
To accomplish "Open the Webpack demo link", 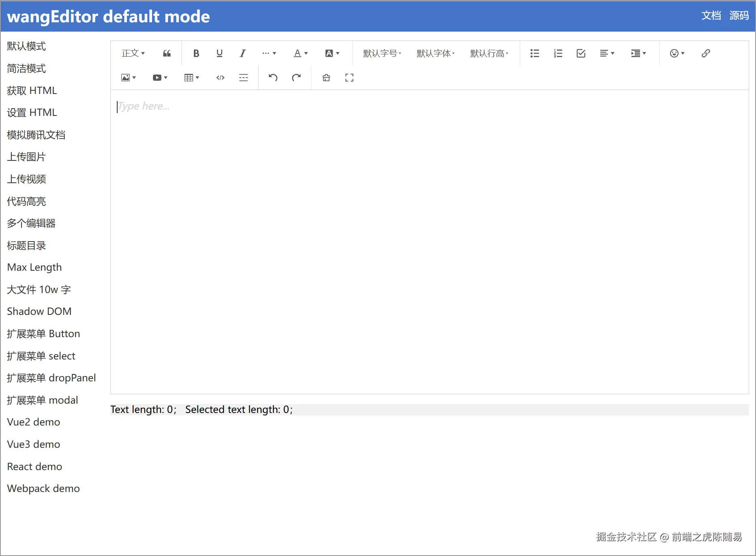I will pos(43,489).
